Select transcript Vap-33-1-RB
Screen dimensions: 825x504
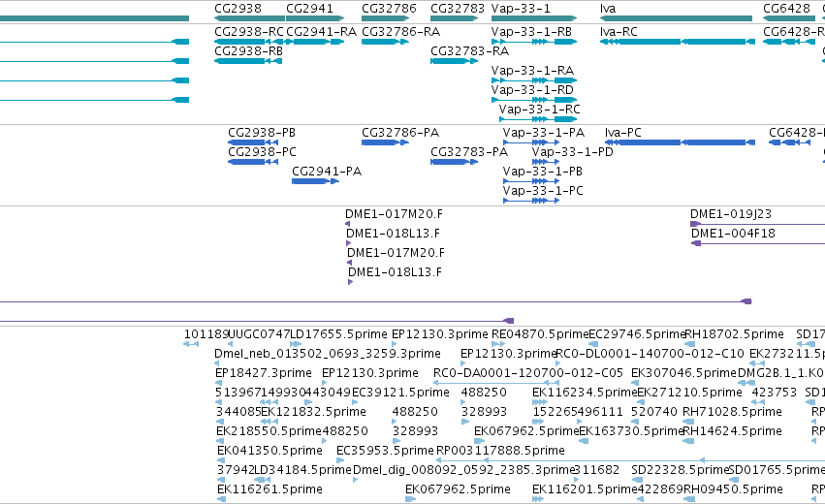(534, 42)
